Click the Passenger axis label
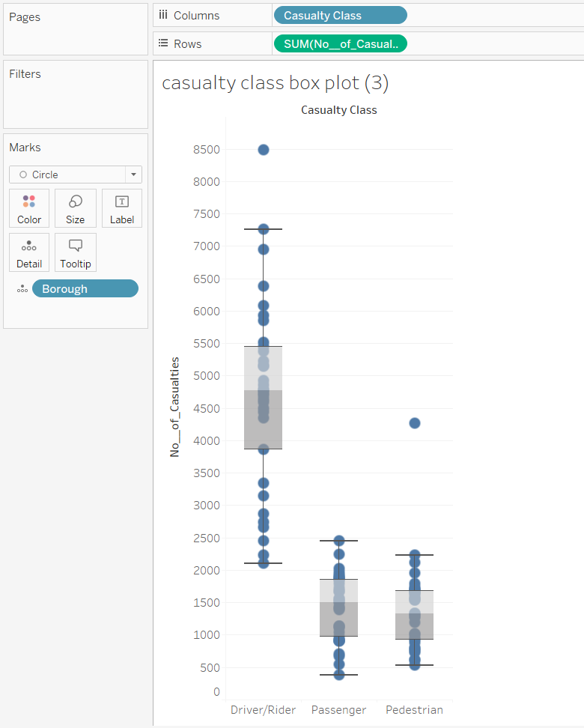The width and height of the screenshot is (584, 728). coord(339,710)
